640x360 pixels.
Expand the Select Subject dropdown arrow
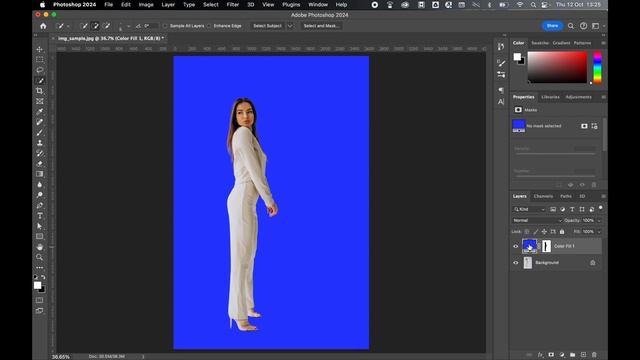[x=290, y=26]
